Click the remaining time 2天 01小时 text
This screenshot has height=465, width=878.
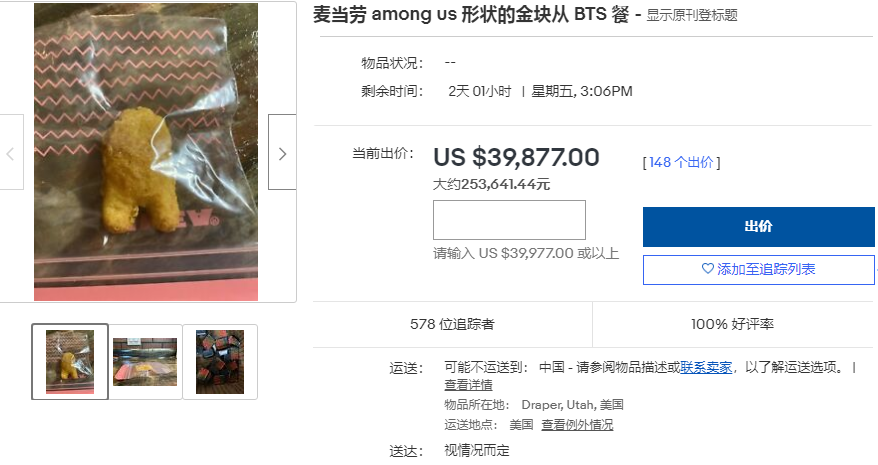point(479,91)
